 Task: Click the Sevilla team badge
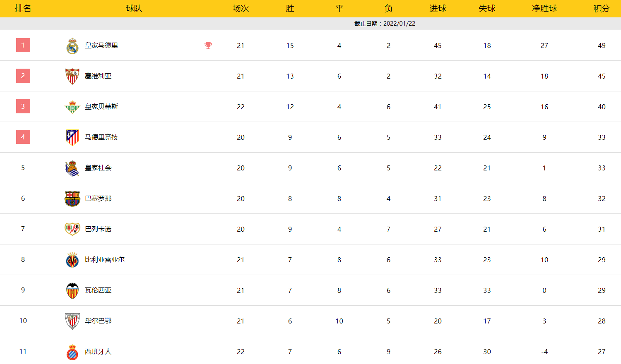tap(72, 77)
